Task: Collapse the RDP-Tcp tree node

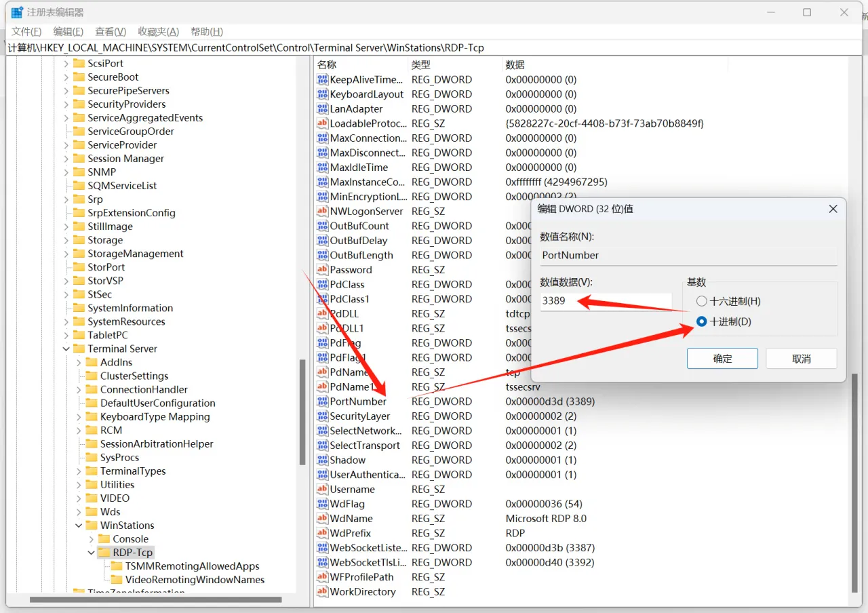Action: tap(92, 553)
